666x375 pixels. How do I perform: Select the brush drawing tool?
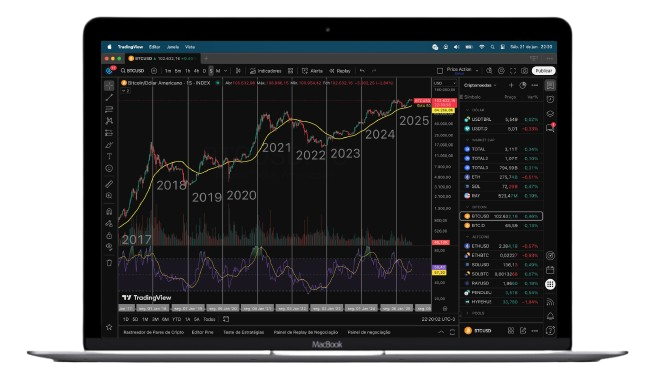109,145
